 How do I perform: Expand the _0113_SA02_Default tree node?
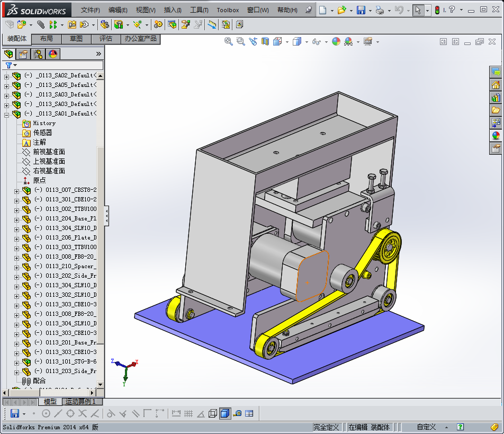coord(6,76)
